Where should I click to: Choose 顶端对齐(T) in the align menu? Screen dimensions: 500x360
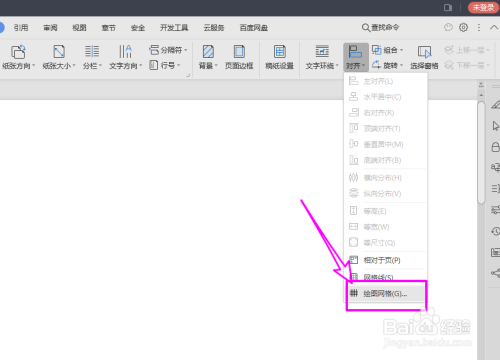[x=385, y=128]
